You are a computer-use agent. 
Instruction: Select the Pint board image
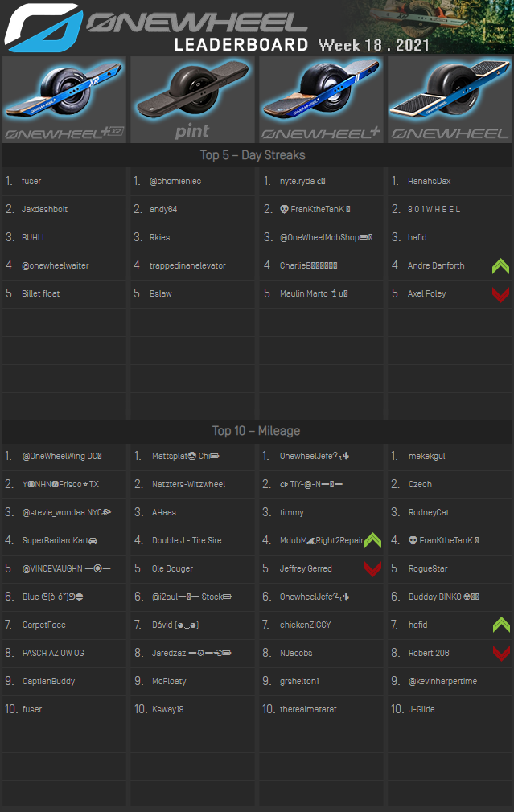click(192, 100)
